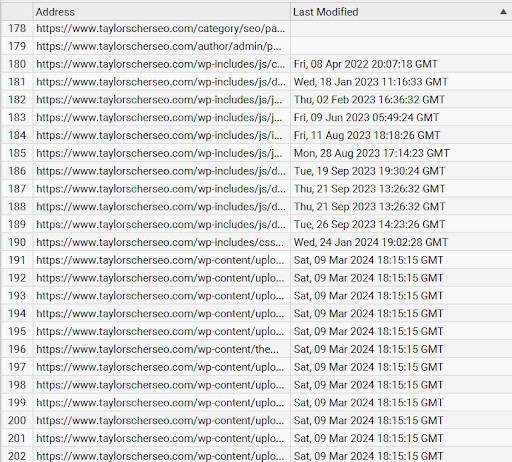Select row number 184
The image size is (512, 462).
click(x=17, y=135)
